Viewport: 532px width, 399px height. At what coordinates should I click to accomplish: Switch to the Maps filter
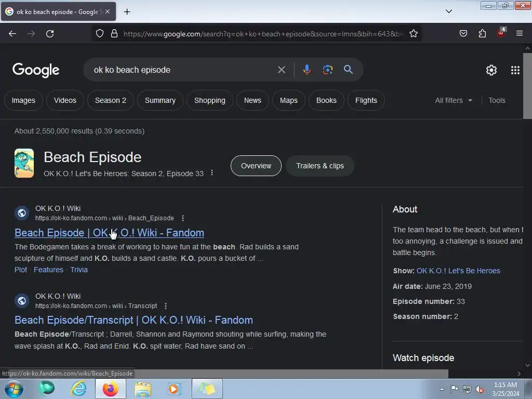click(x=289, y=100)
